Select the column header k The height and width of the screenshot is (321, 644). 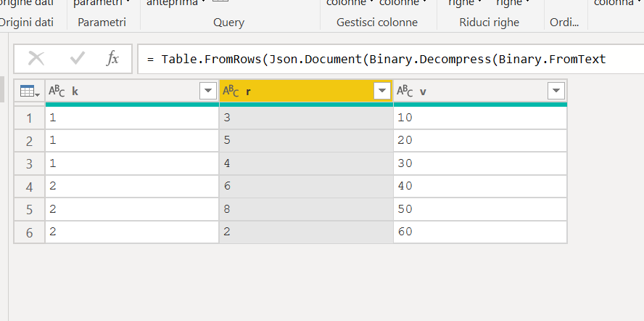[132, 91]
